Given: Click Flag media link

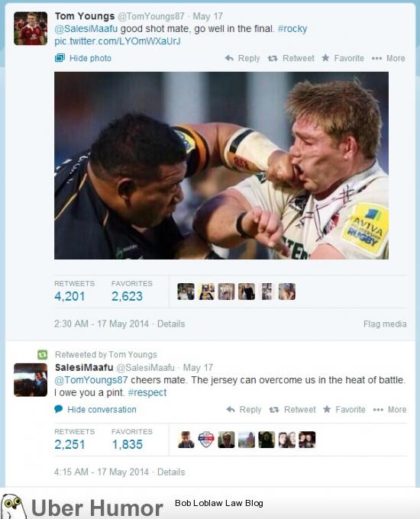Looking at the screenshot, I should click(x=385, y=324).
